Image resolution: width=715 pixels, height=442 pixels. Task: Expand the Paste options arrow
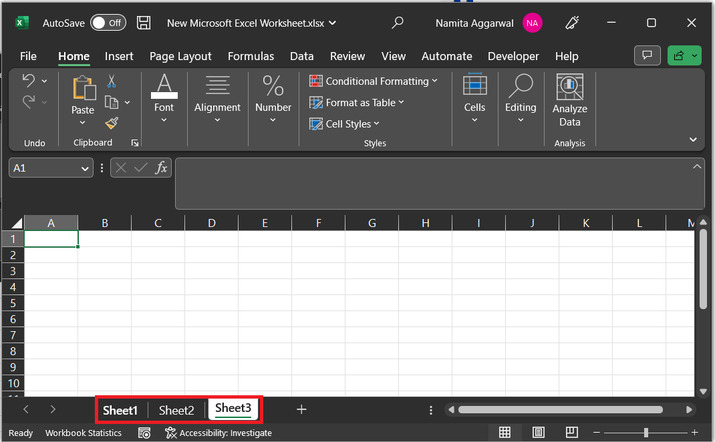pos(82,122)
